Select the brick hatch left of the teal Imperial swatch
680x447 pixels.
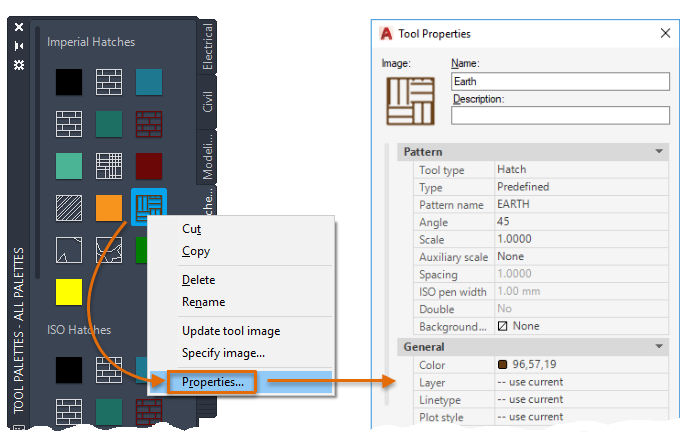[69, 124]
